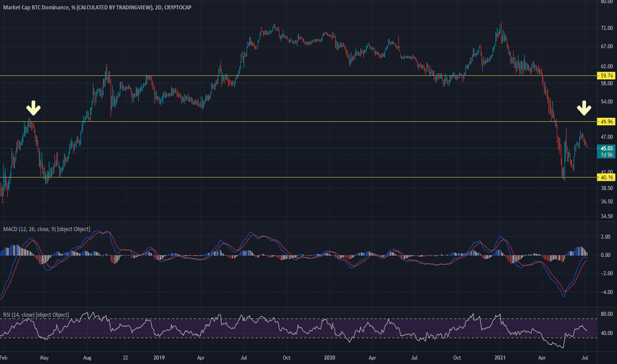Click the 62.00 price axis value
The height and width of the screenshot is (364, 617).
(x=606, y=66)
